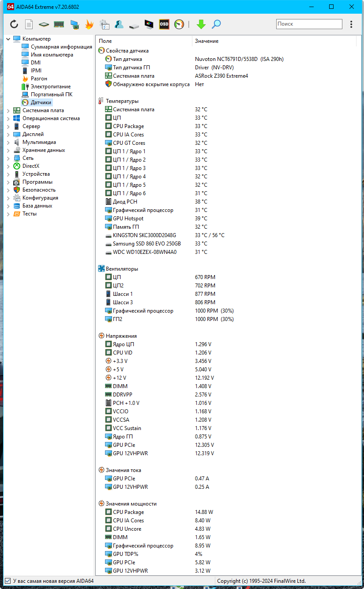Open the three-dots menu button

pyautogui.click(x=351, y=24)
